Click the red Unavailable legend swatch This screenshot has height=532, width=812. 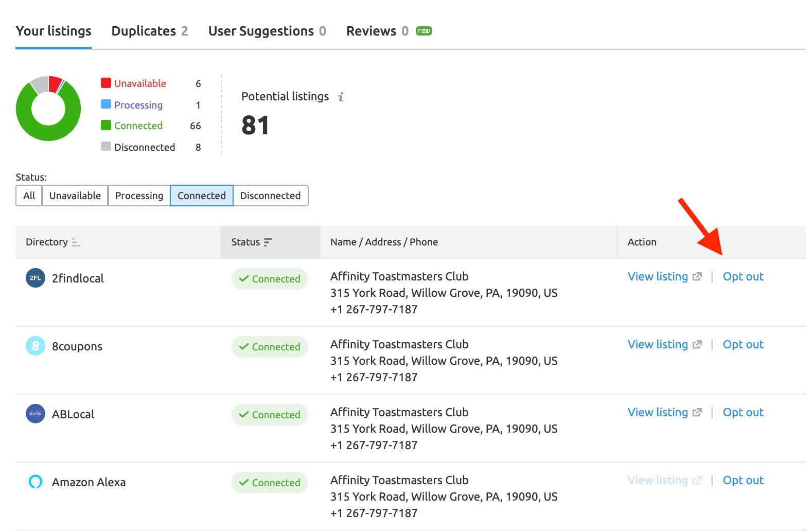pos(106,83)
